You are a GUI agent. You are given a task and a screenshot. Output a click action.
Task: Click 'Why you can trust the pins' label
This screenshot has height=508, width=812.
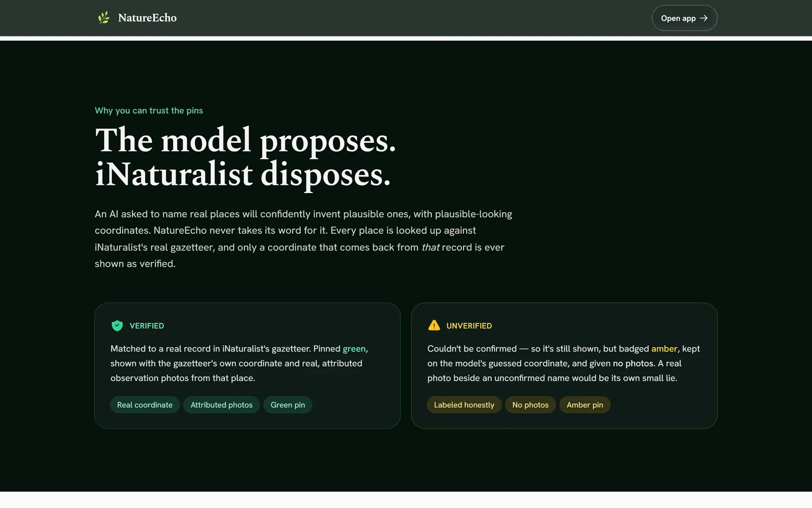coord(149,111)
